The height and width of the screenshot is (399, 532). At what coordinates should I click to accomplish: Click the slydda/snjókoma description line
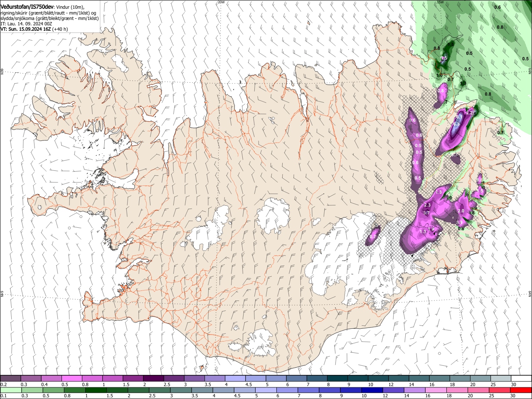tap(49, 18)
